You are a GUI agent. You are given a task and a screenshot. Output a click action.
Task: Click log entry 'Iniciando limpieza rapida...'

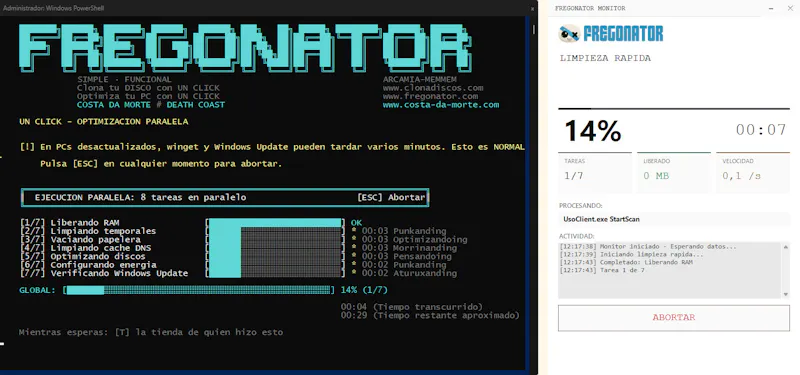pos(631,254)
